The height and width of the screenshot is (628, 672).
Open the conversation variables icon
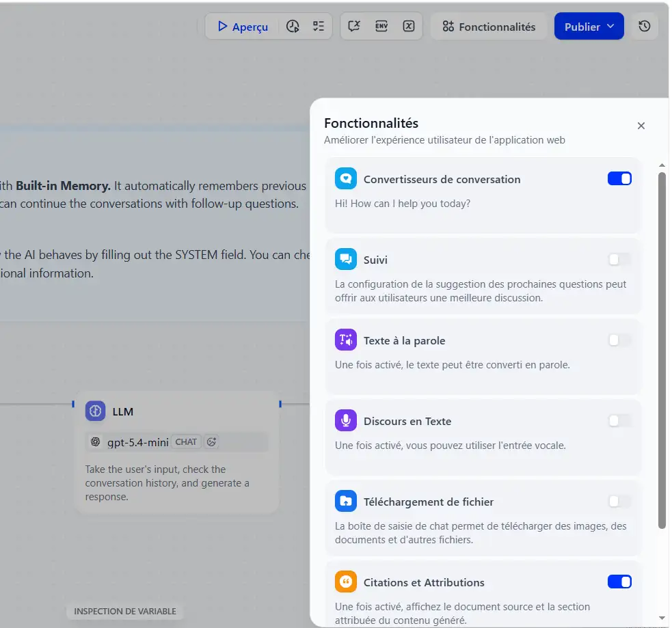354,27
